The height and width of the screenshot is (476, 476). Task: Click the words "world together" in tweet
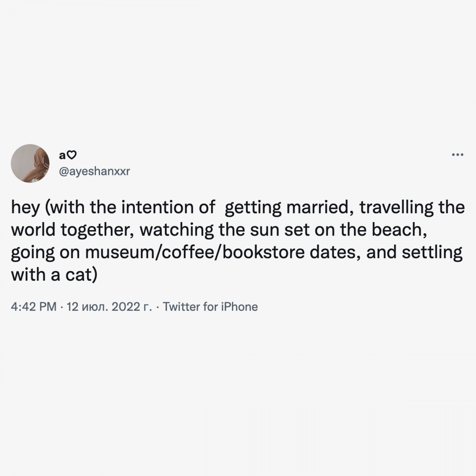72,230
